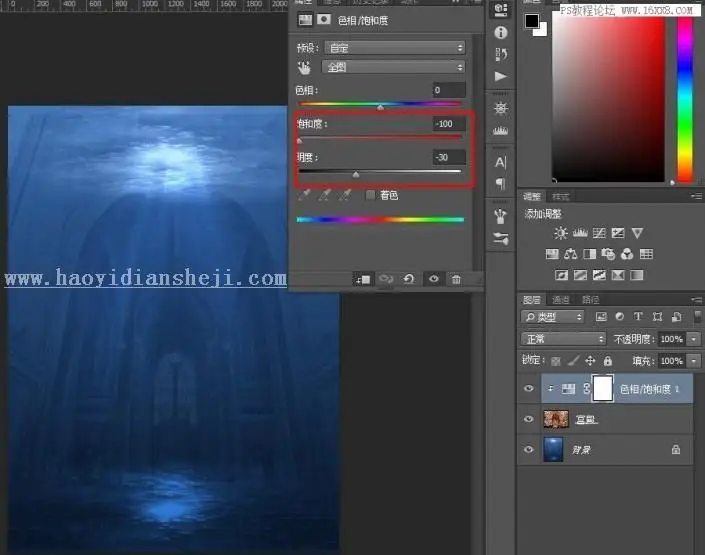This screenshot has width=705, height=555.
Task: Add a Vibrance adjustment
Action: 637,233
